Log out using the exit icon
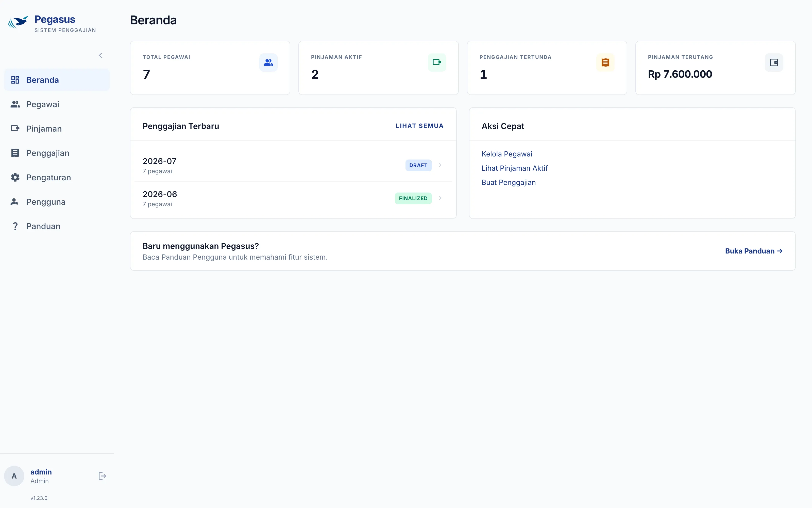Image resolution: width=812 pixels, height=508 pixels. [x=102, y=476]
